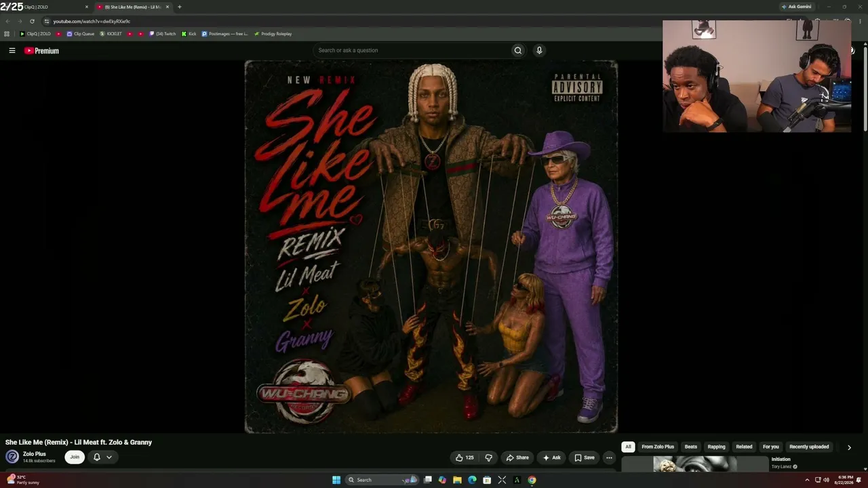868x488 pixels.
Task: Open the Windows Start menu
Action: (336, 480)
